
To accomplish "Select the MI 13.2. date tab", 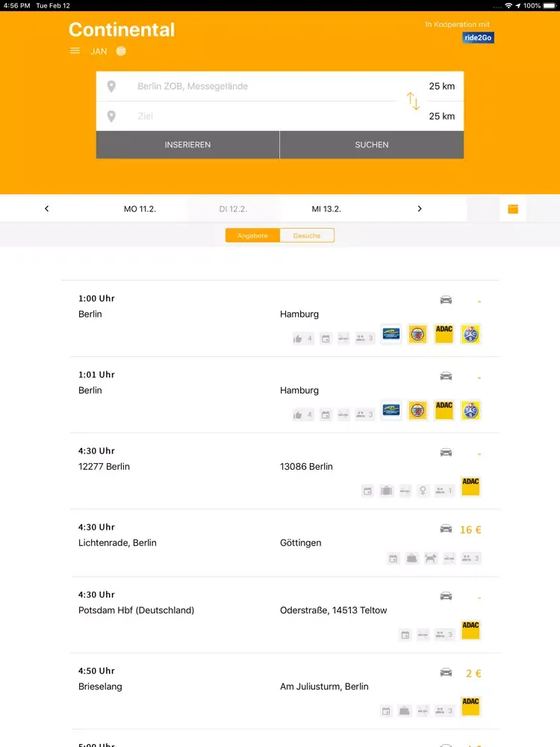I will tap(326, 208).
